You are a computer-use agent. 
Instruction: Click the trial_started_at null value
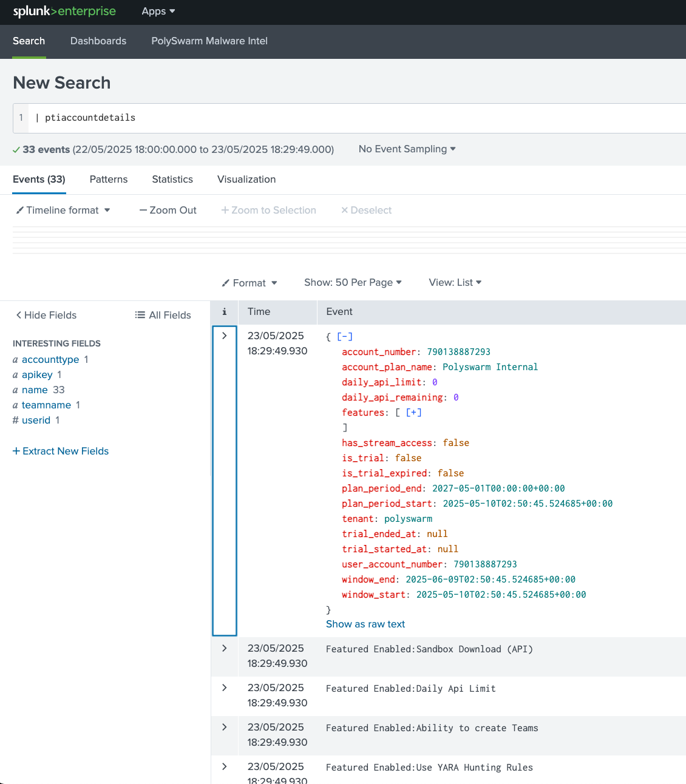(448, 549)
